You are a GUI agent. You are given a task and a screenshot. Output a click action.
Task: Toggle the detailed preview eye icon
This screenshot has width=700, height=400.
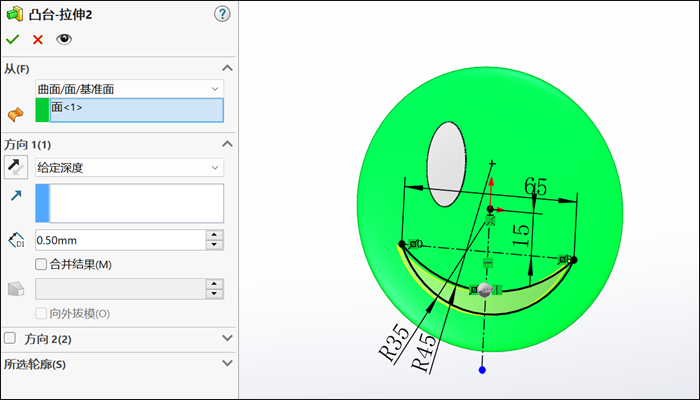[x=64, y=39]
